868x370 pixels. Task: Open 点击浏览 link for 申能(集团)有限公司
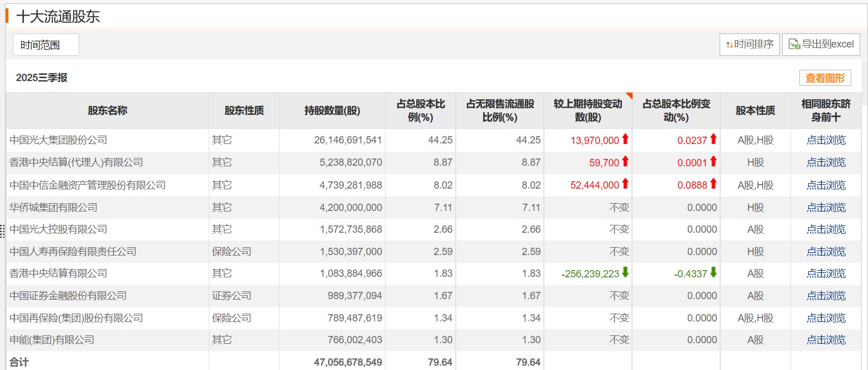[826, 340]
